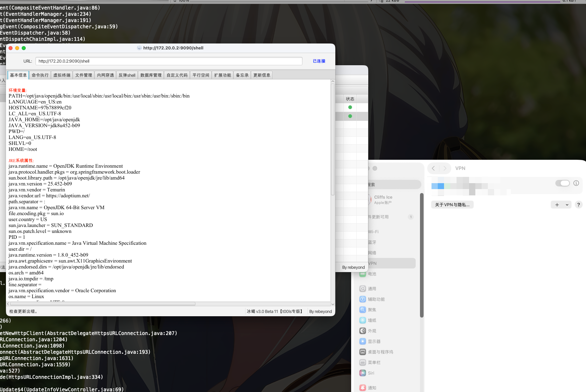Click the plus icon to add VPN

(557, 205)
